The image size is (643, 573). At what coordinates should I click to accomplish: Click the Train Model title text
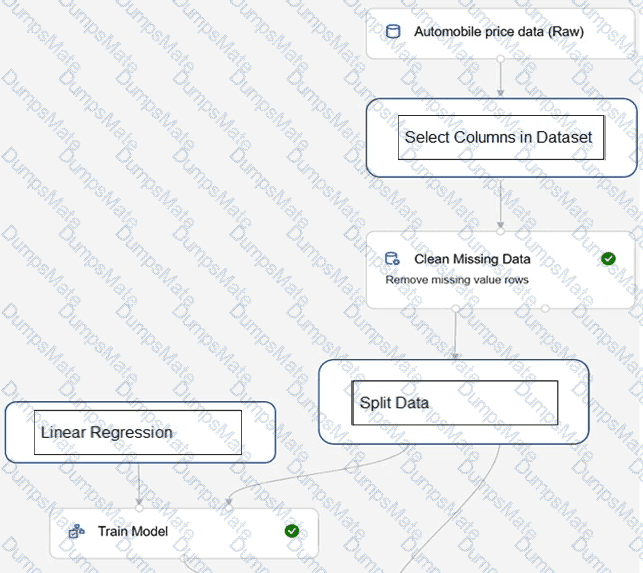click(x=133, y=532)
